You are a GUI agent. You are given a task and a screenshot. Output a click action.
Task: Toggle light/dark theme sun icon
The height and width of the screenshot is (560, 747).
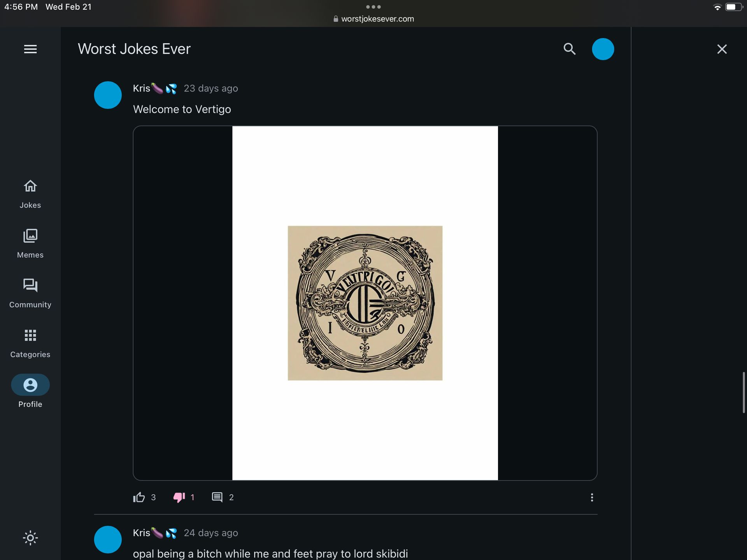click(30, 538)
